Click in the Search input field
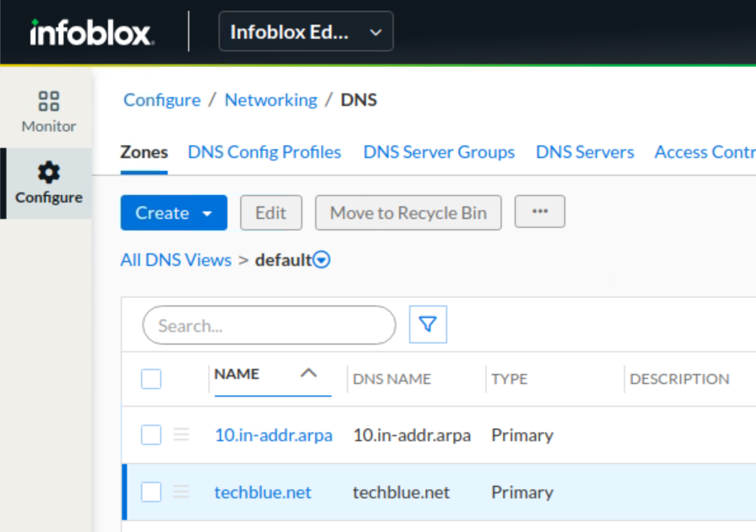The width and height of the screenshot is (756, 532). pos(269,326)
